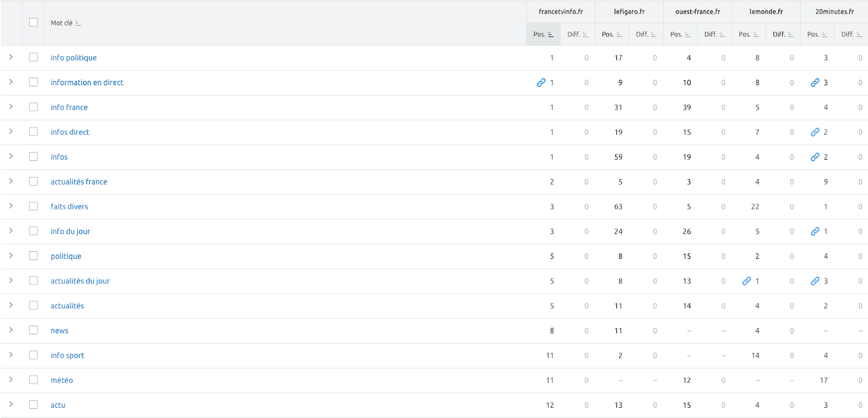Open the actualités du jour keyword
The width and height of the screenshot is (868, 418).
point(80,281)
